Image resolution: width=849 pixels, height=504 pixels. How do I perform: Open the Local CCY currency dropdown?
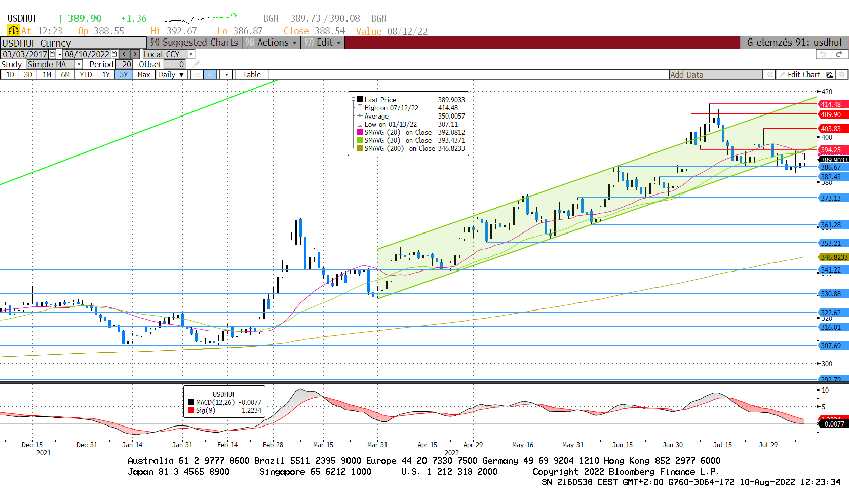coord(191,54)
